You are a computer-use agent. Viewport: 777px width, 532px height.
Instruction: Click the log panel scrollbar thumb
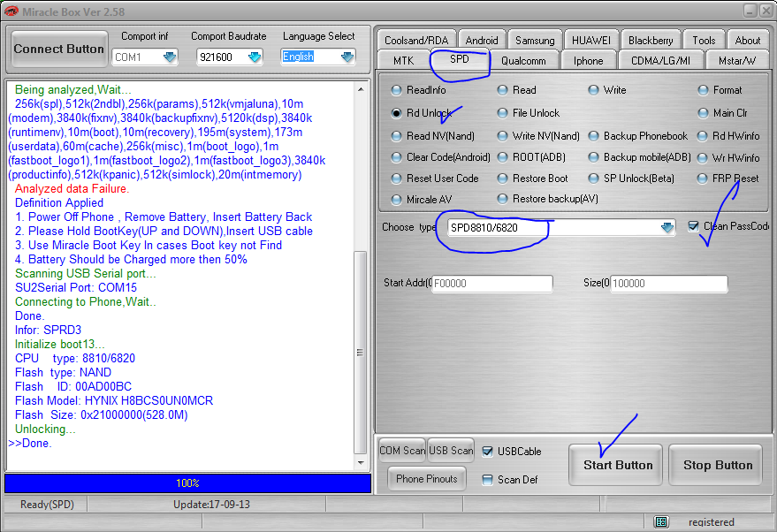361,353
